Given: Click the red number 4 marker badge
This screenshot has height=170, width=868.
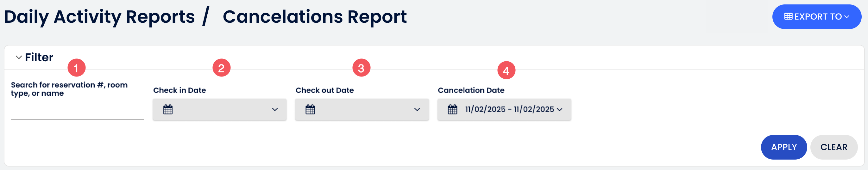Looking at the screenshot, I should click(506, 70).
